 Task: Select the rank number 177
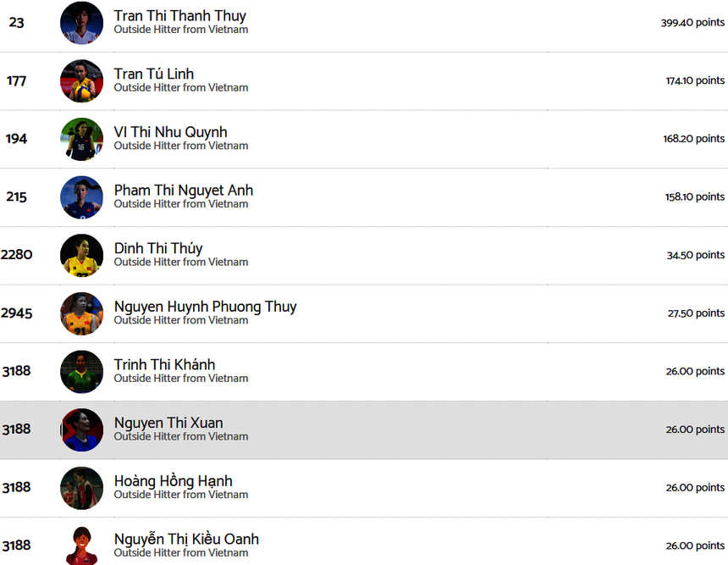[16, 81]
